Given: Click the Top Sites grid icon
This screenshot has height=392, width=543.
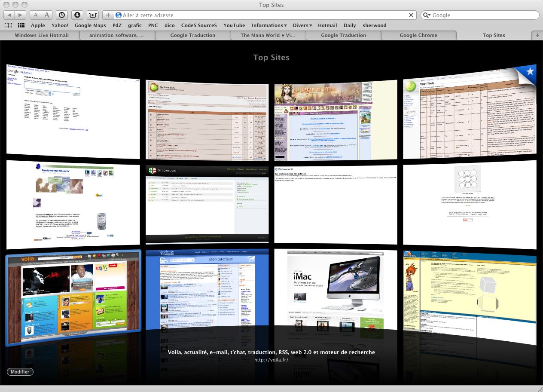Looking at the screenshot, I should point(21,25).
